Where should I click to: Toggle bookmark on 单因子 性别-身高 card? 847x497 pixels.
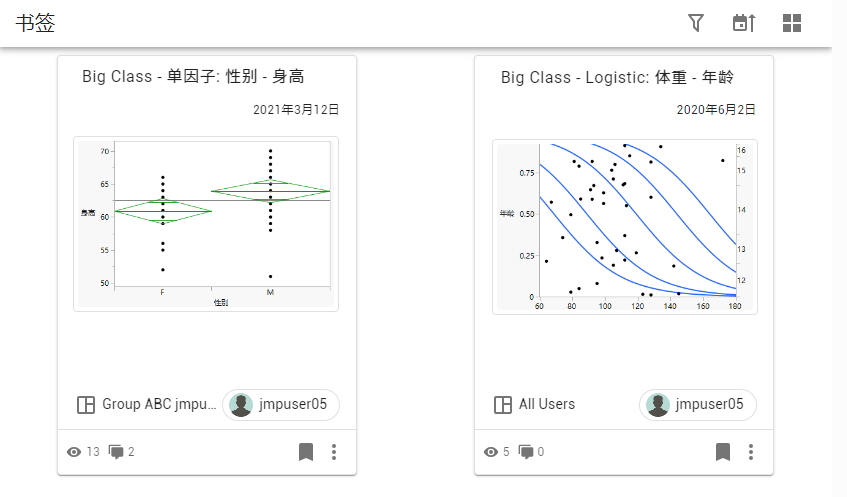pyautogui.click(x=306, y=452)
